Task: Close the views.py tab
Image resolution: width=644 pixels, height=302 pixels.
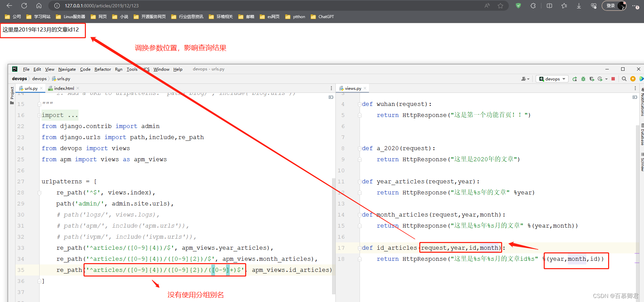Action: coord(365,88)
